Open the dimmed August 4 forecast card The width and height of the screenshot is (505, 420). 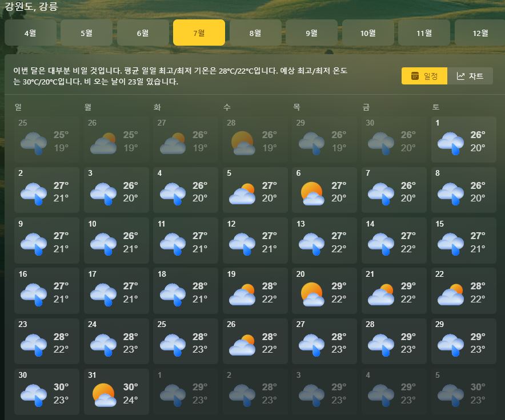(394, 391)
